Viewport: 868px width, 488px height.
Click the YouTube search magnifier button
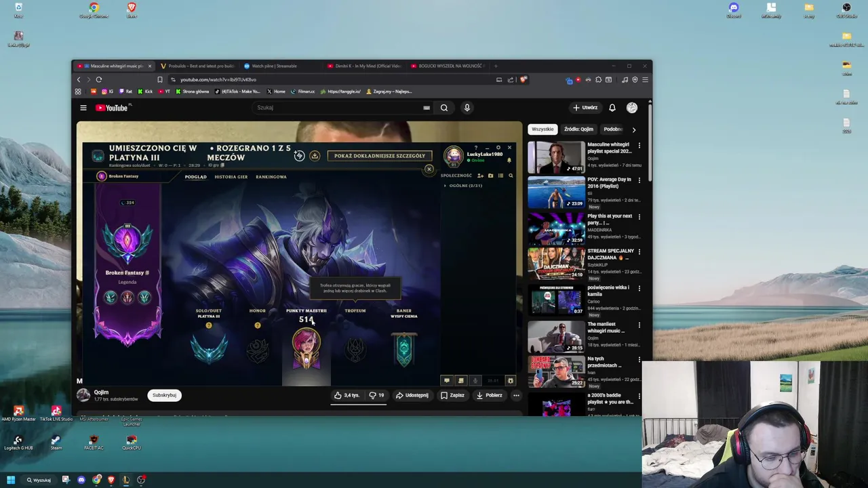[x=444, y=108]
